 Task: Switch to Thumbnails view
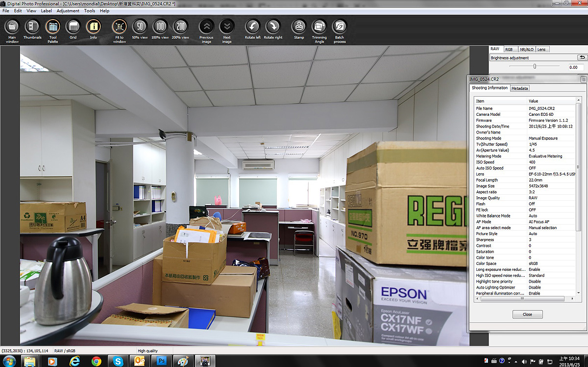tap(32, 29)
